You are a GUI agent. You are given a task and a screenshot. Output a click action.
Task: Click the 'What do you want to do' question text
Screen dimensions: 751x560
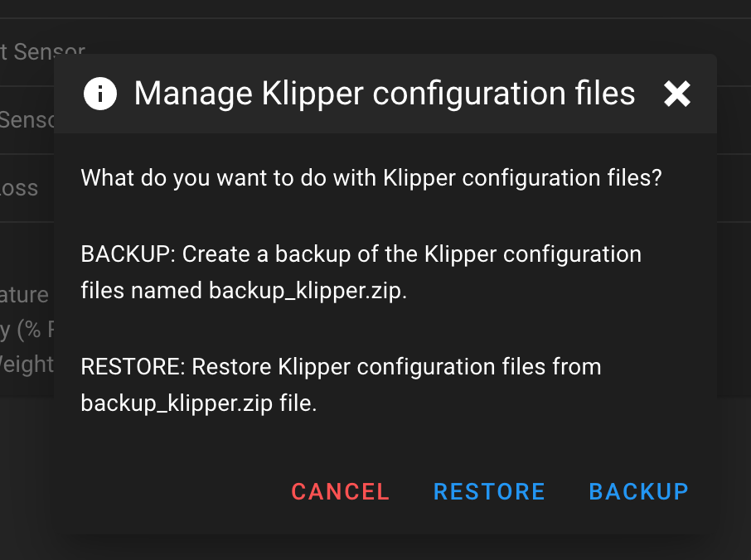pos(371,178)
